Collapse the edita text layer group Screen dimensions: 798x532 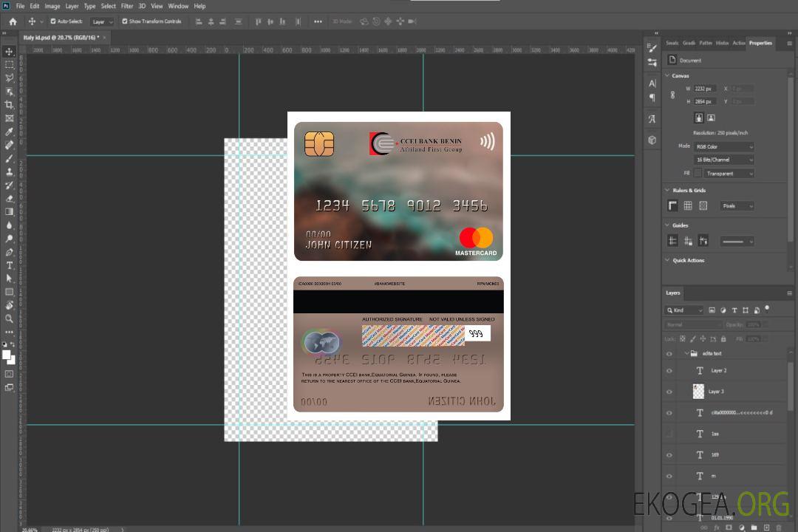686,353
